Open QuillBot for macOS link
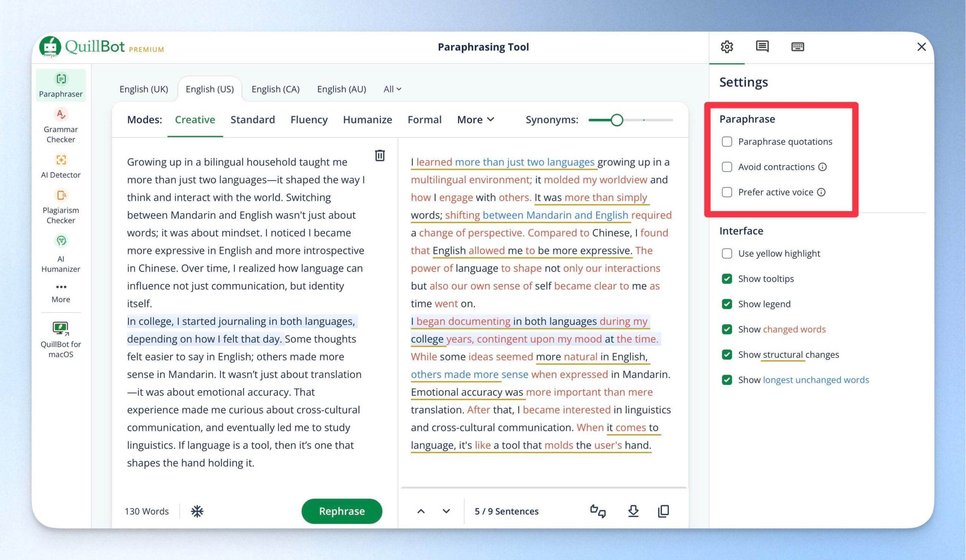This screenshot has width=966, height=560. [x=61, y=340]
